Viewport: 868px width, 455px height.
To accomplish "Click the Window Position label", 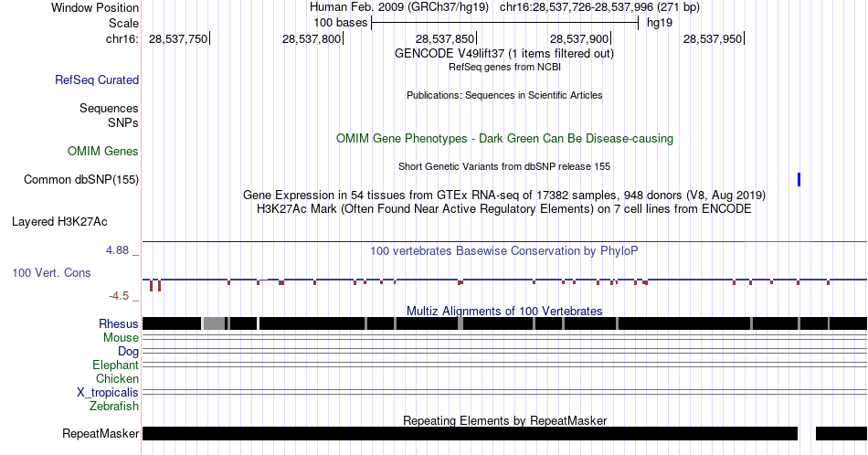I will (95, 7).
